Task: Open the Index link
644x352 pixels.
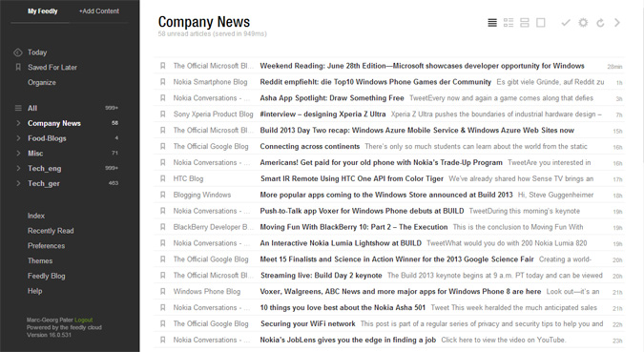Action: (36, 216)
